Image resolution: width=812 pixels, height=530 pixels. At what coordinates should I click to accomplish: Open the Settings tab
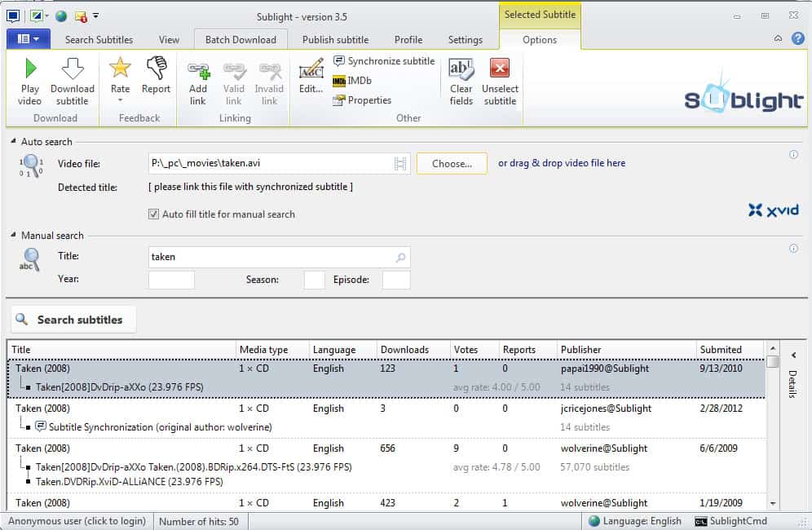pyautogui.click(x=465, y=38)
